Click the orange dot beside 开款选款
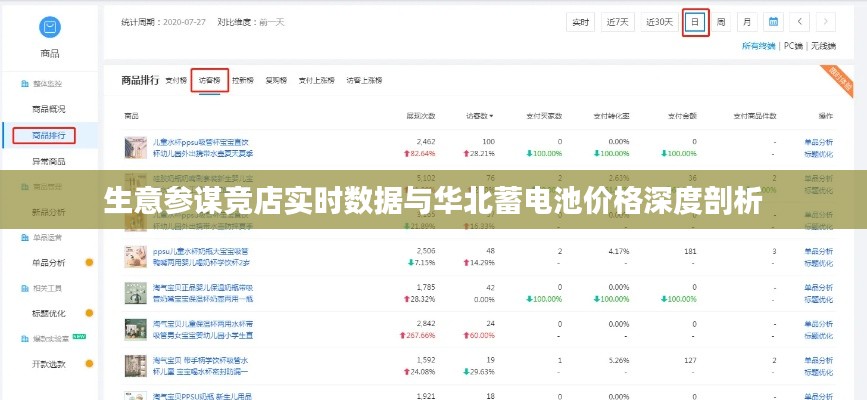The width and height of the screenshot is (867, 400). (x=89, y=364)
